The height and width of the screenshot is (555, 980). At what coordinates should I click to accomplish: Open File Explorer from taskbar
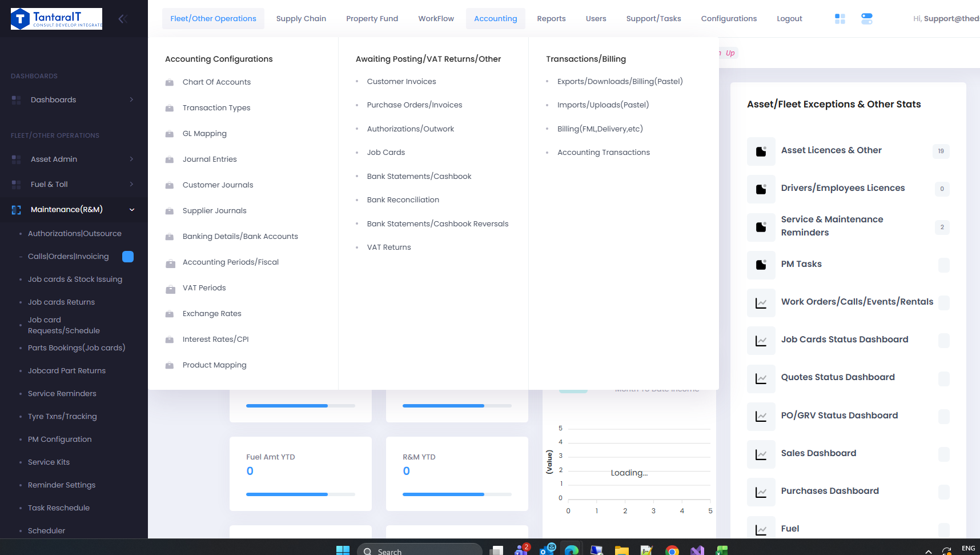point(622,550)
